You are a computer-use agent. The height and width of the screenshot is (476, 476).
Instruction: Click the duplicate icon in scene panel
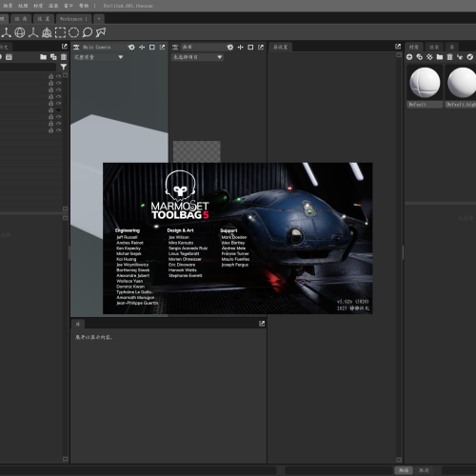tap(53, 57)
